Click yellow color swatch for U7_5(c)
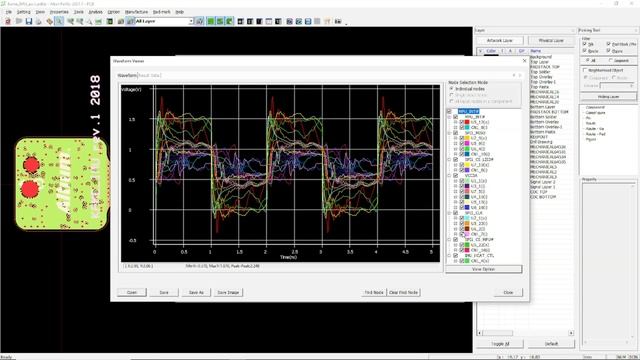The height and width of the screenshot is (360, 640). 467,138
